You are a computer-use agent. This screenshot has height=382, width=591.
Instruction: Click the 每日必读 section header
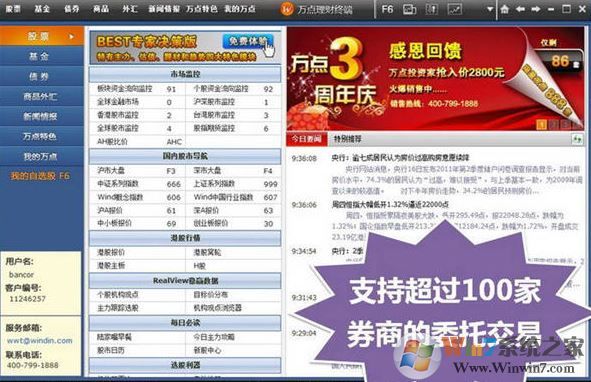[185, 323]
